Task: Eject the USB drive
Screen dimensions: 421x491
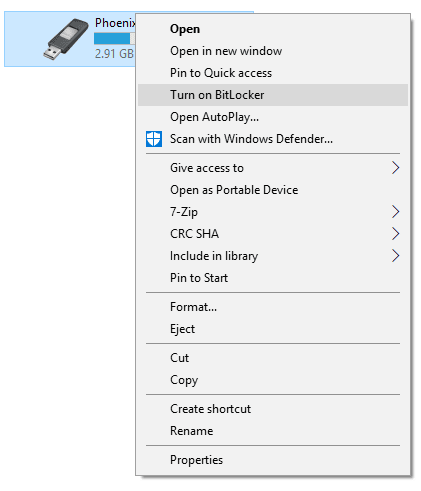Action: tap(273, 329)
